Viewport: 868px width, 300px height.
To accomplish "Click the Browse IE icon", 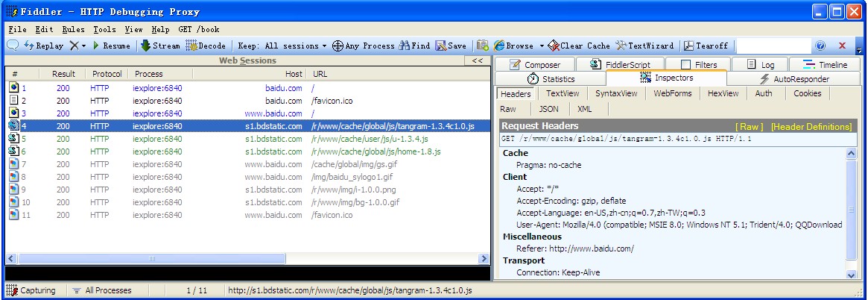I will (498, 46).
